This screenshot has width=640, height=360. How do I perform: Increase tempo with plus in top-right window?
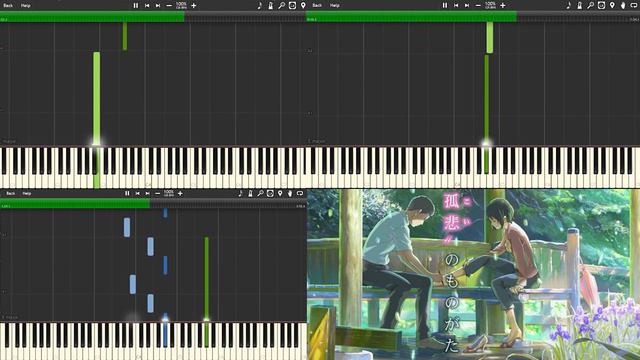[x=503, y=6]
